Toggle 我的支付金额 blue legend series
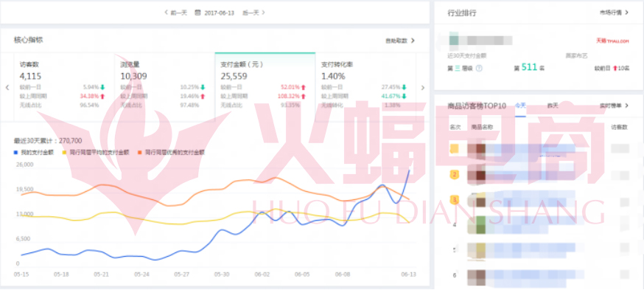This screenshot has height=290, width=644. 34,153
